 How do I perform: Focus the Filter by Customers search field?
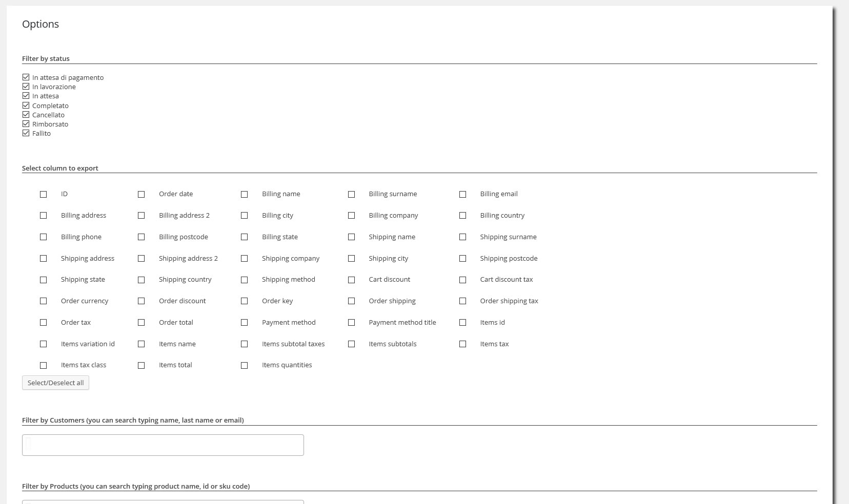coord(163,445)
